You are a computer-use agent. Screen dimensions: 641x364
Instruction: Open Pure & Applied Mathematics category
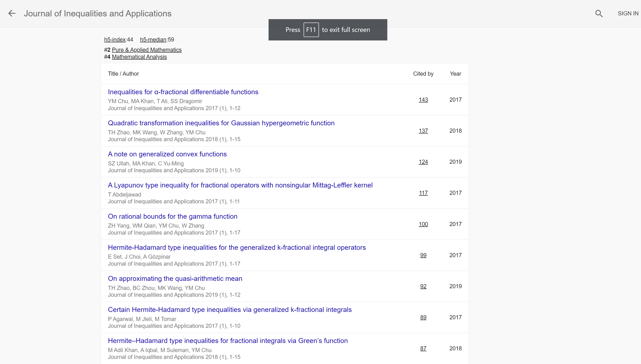[147, 50]
